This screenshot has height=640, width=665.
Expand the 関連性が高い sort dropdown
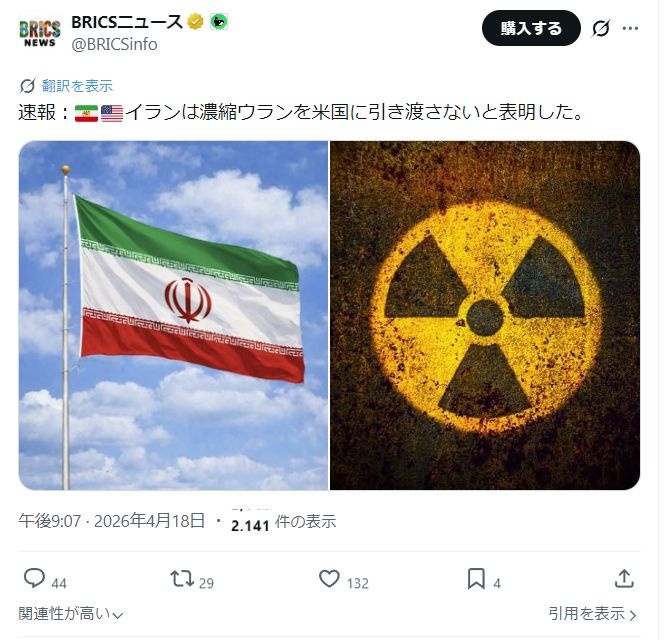pyautogui.click(x=71, y=614)
